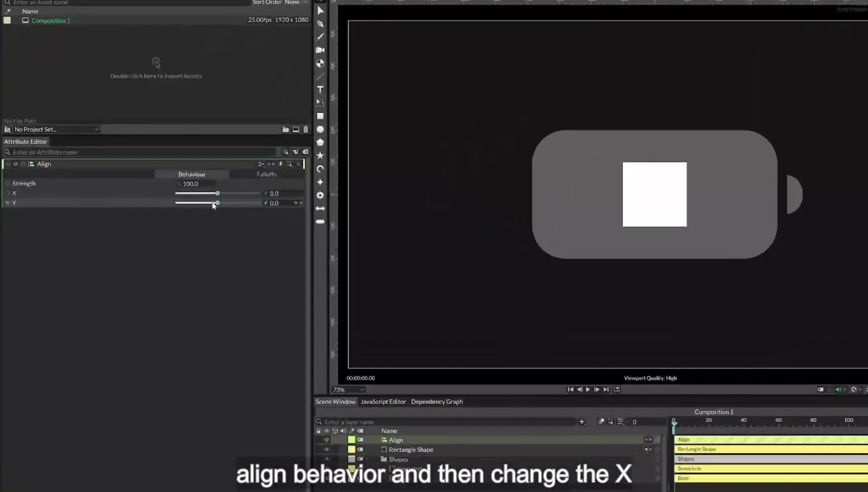Click the add layer plus button
Screen dimensions: 868x492
click(582, 422)
